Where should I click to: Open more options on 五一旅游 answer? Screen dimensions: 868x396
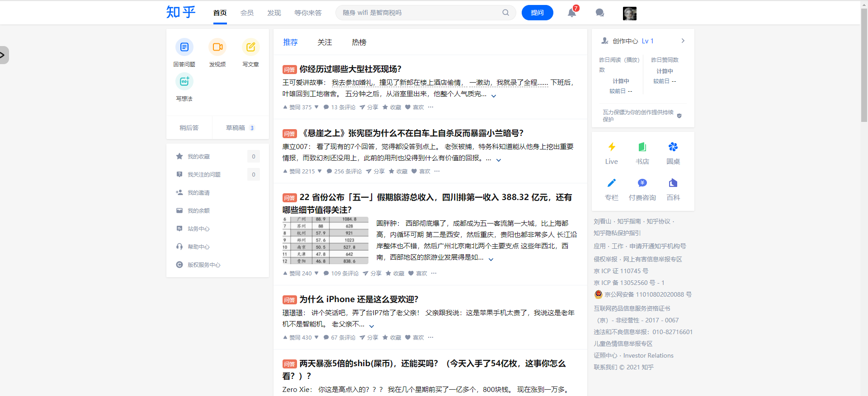pos(434,273)
